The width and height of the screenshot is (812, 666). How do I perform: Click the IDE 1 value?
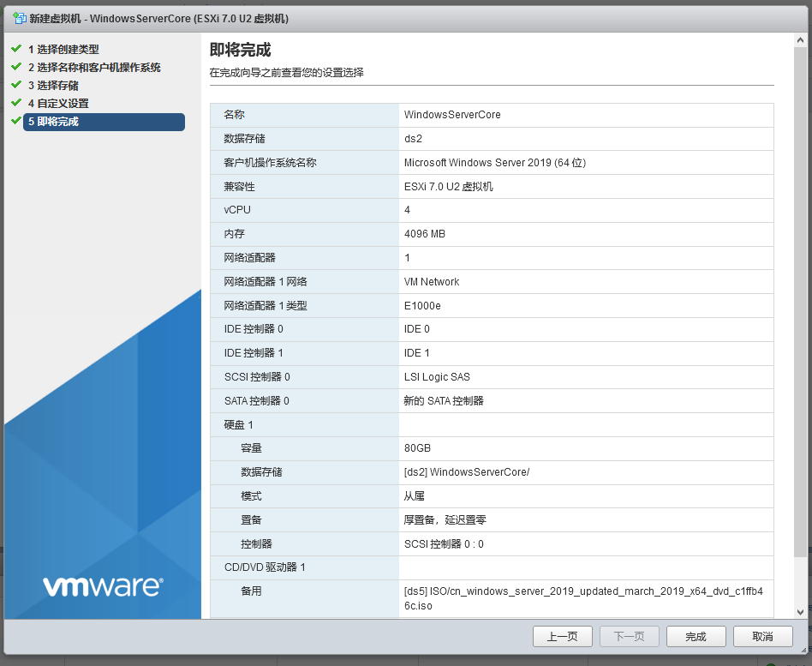pos(417,353)
